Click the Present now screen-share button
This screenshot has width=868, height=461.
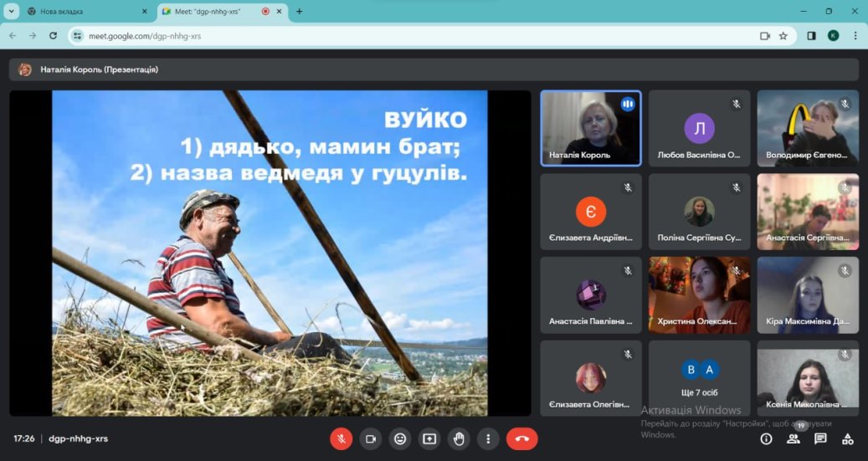(x=429, y=439)
